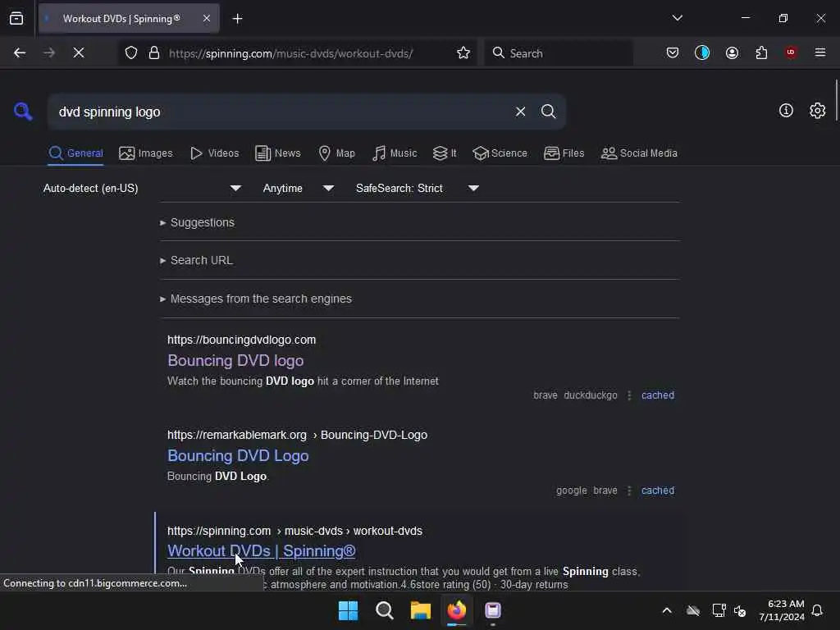This screenshot has width=840, height=630.
Task: Open the uBlock Origin extension
Action: click(791, 52)
